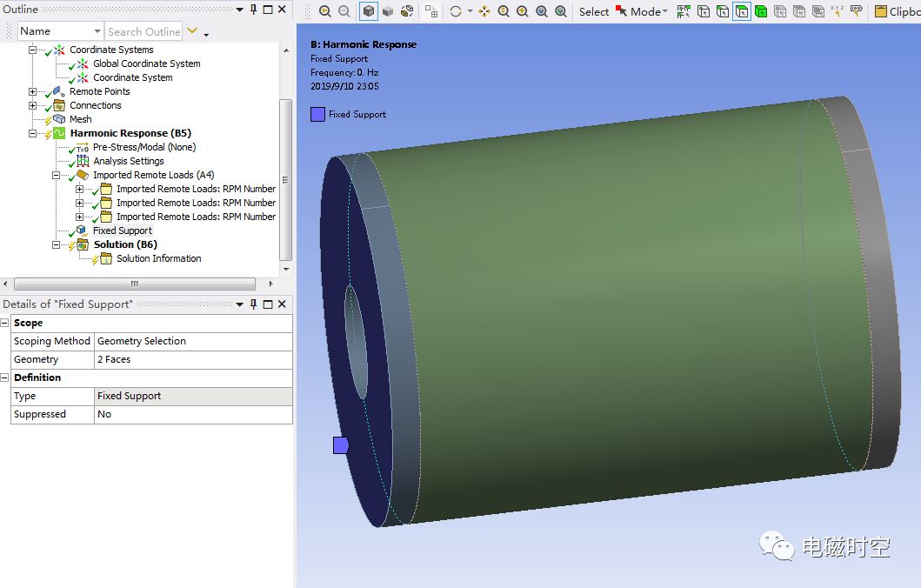
Task: Collapse the Scope section in Details
Action: [x=4, y=323]
